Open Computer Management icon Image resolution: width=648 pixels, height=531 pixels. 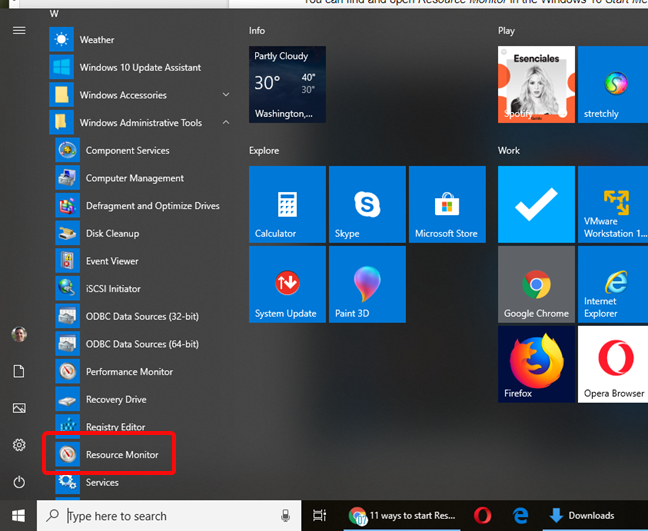click(67, 178)
